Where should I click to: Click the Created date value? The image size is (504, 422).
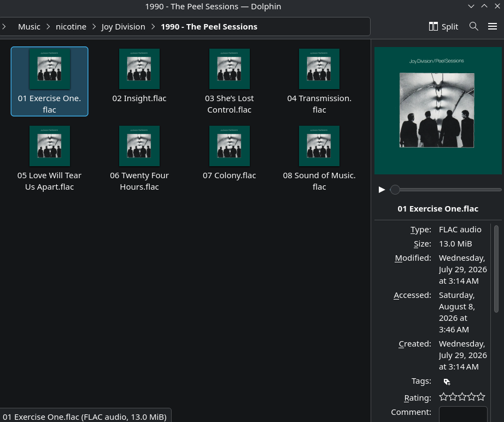coord(463,355)
